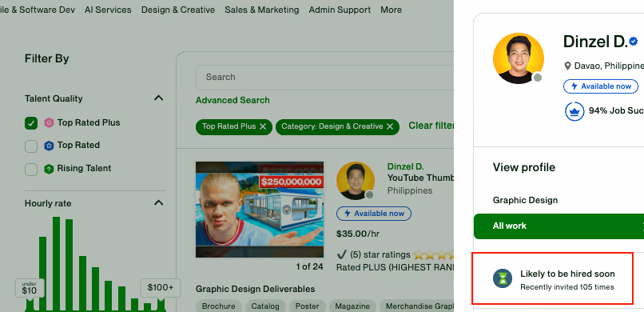Click Available now badge in search result
This screenshot has width=644, height=312.
(374, 214)
